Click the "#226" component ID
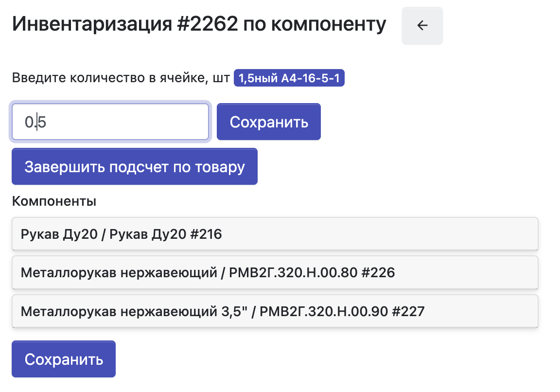 tap(379, 273)
